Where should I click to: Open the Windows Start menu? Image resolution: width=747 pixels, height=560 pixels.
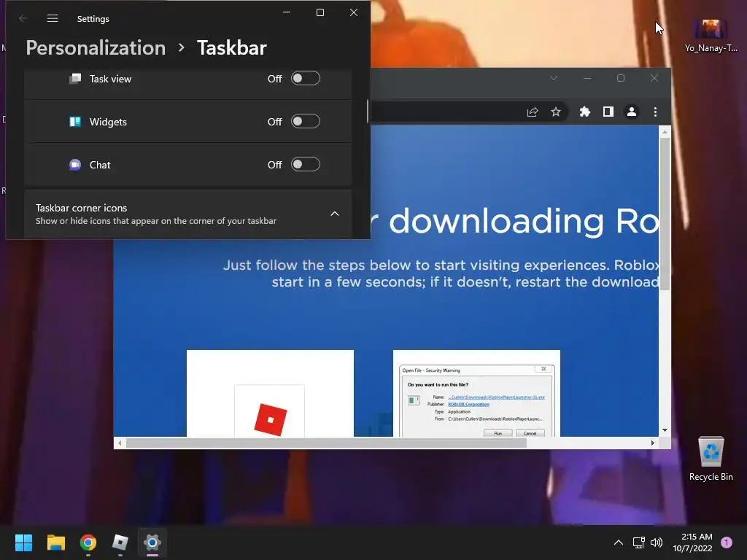[x=23, y=542]
